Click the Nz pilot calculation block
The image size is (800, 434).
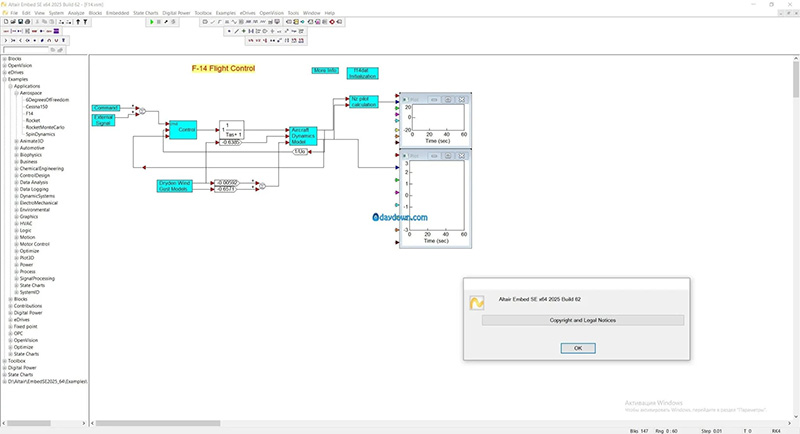pyautogui.click(x=363, y=101)
